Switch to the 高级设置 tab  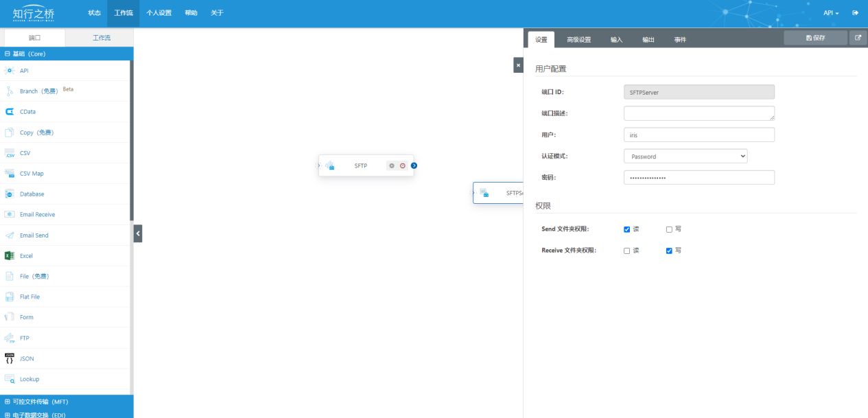578,40
